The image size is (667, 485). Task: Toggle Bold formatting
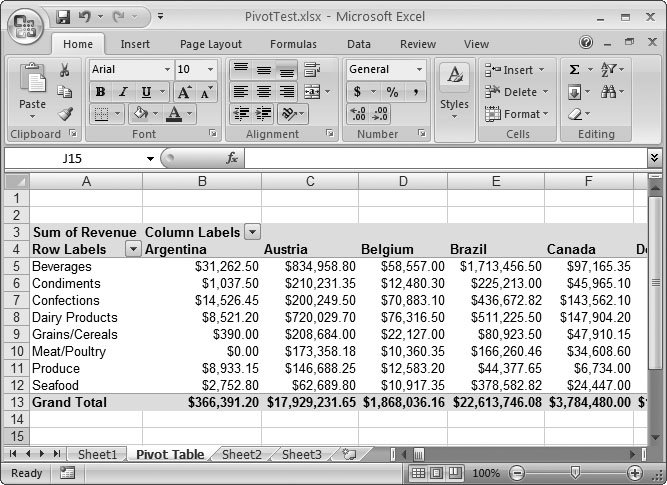click(100, 92)
